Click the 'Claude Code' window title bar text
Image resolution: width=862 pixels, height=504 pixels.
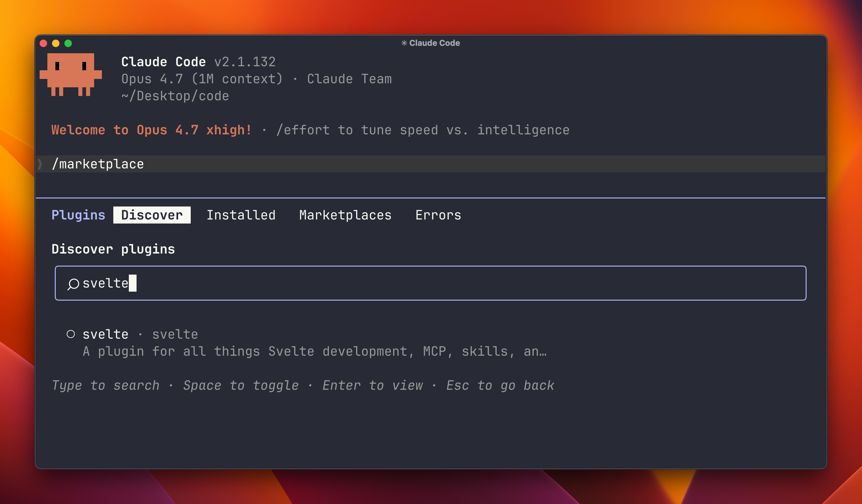pyautogui.click(x=434, y=43)
